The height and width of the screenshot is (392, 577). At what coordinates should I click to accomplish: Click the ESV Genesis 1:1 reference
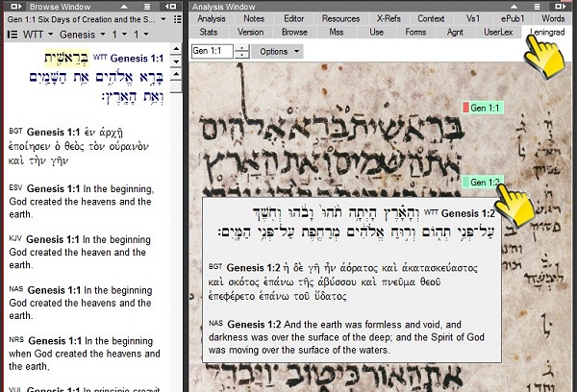pos(53,188)
